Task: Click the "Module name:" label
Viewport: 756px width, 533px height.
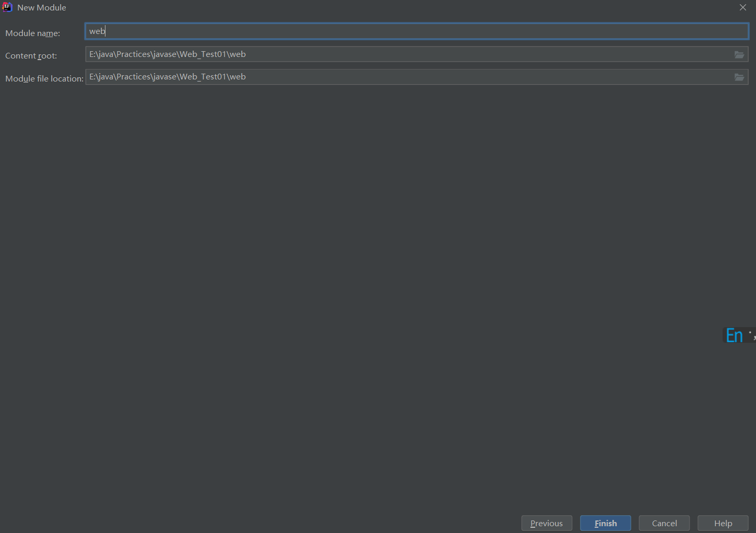Action: click(32, 33)
